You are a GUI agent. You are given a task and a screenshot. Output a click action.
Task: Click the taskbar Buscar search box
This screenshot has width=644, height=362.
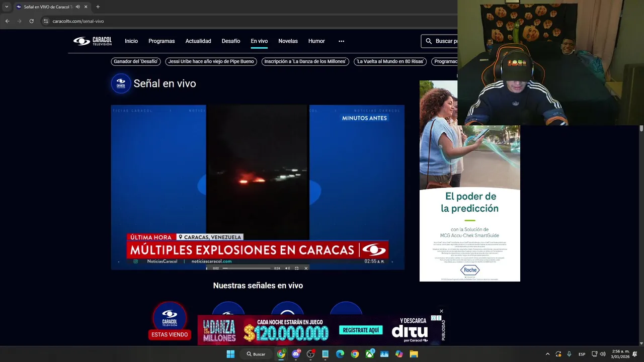[257, 354]
